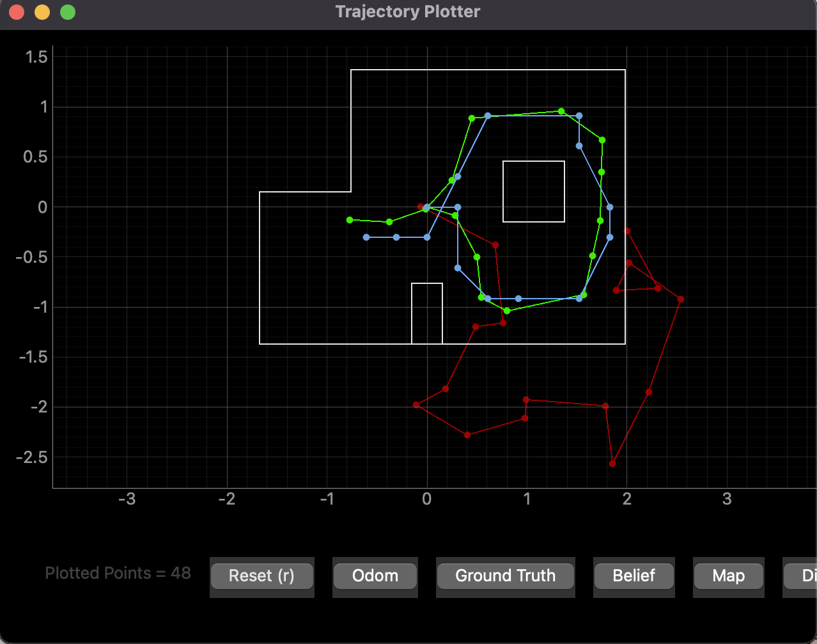Maximize the window with green button
Screen dimensions: 817x644
[x=68, y=12]
